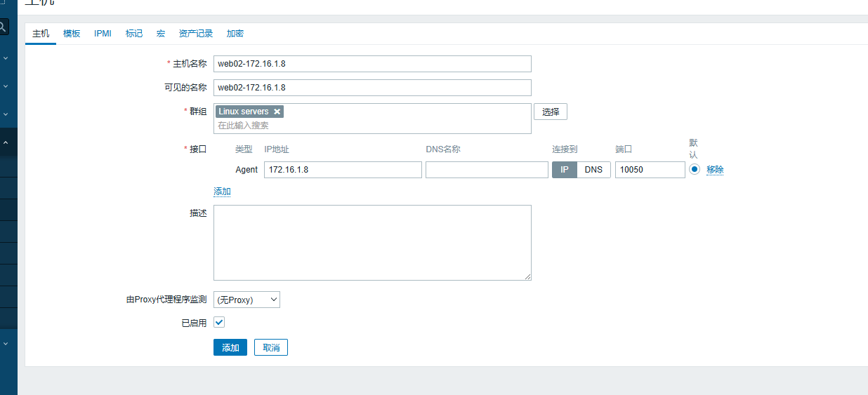
Task: Click the 取消 button
Action: click(x=271, y=347)
